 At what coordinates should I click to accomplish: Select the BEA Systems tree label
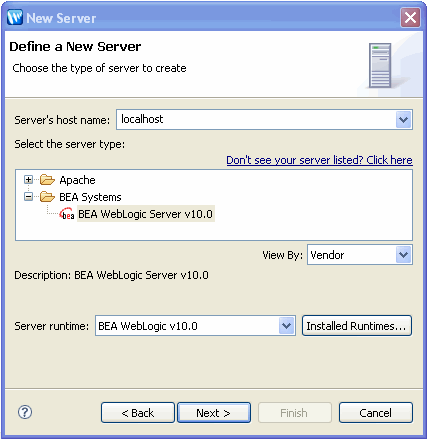(x=90, y=197)
